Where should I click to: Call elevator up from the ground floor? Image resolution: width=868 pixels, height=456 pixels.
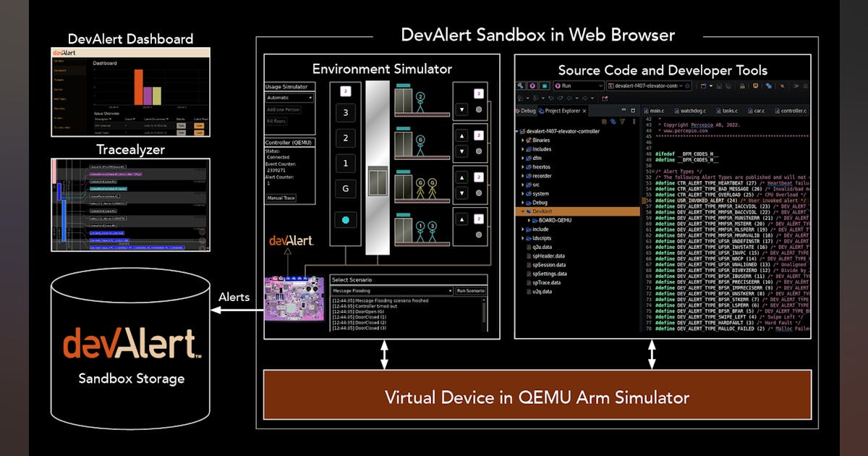461,219
